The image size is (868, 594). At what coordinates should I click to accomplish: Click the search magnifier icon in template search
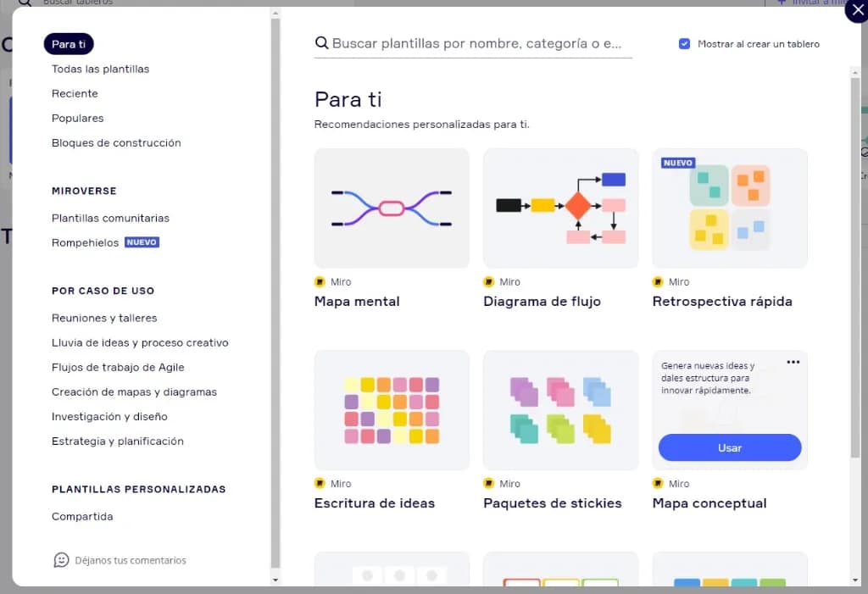point(321,42)
